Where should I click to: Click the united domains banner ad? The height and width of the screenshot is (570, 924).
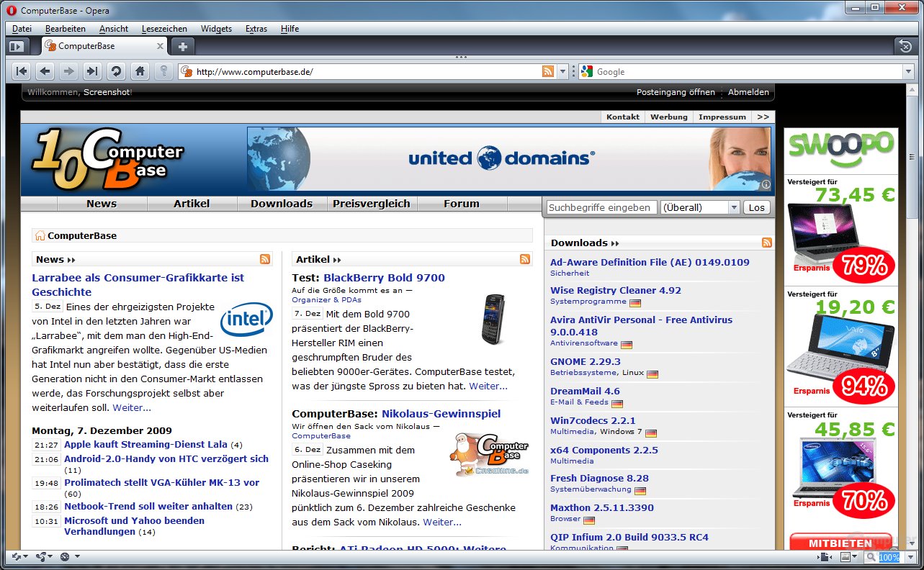point(508,158)
